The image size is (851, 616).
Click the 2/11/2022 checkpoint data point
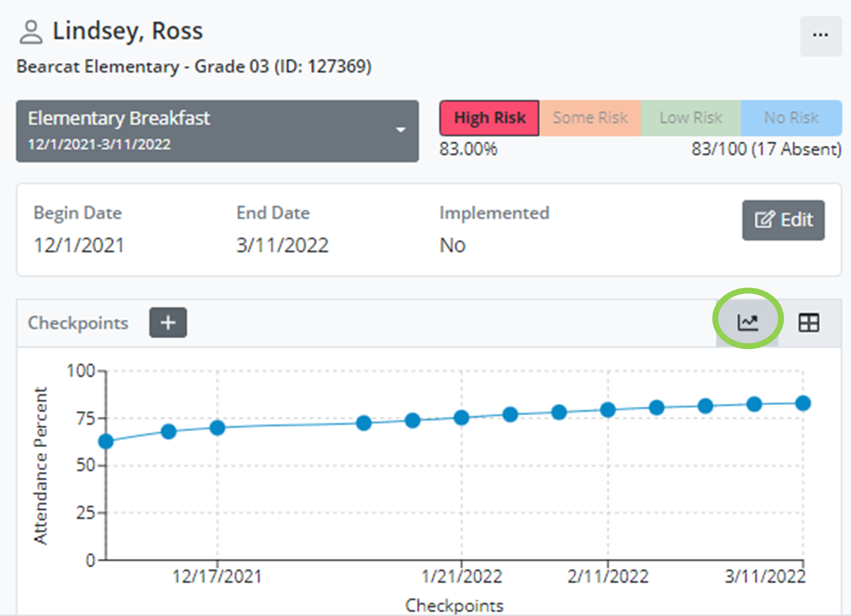[608, 410]
